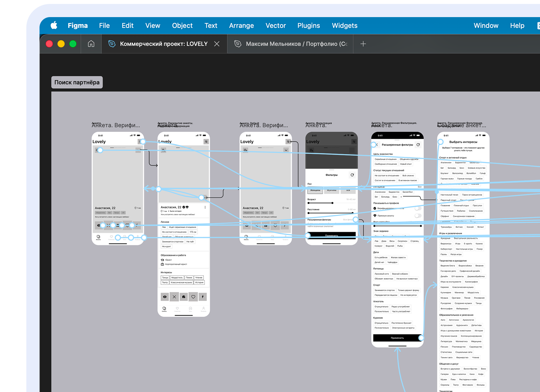Click the three-dot menu beside Анастасия, 22
This screenshot has width=540, height=392.
205,207
